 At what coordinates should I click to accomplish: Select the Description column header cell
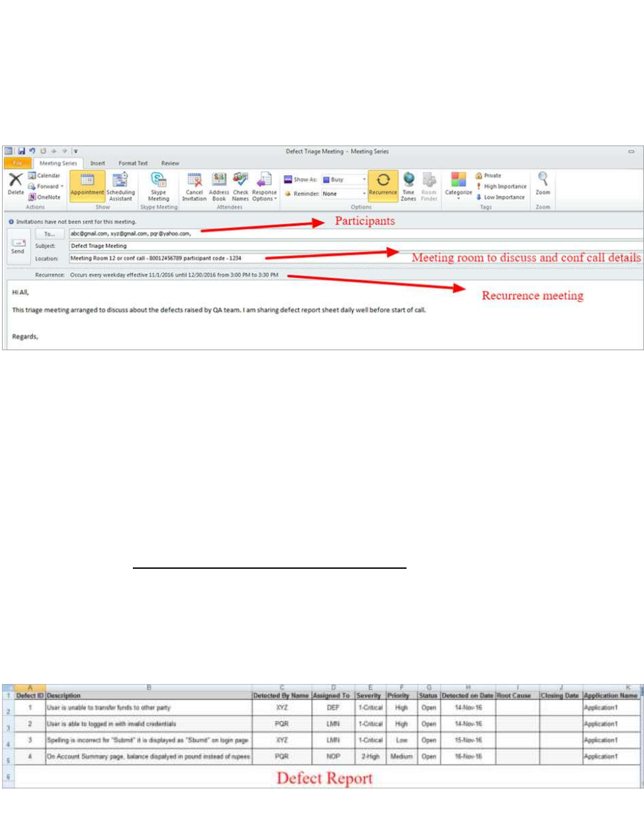click(x=149, y=695)
